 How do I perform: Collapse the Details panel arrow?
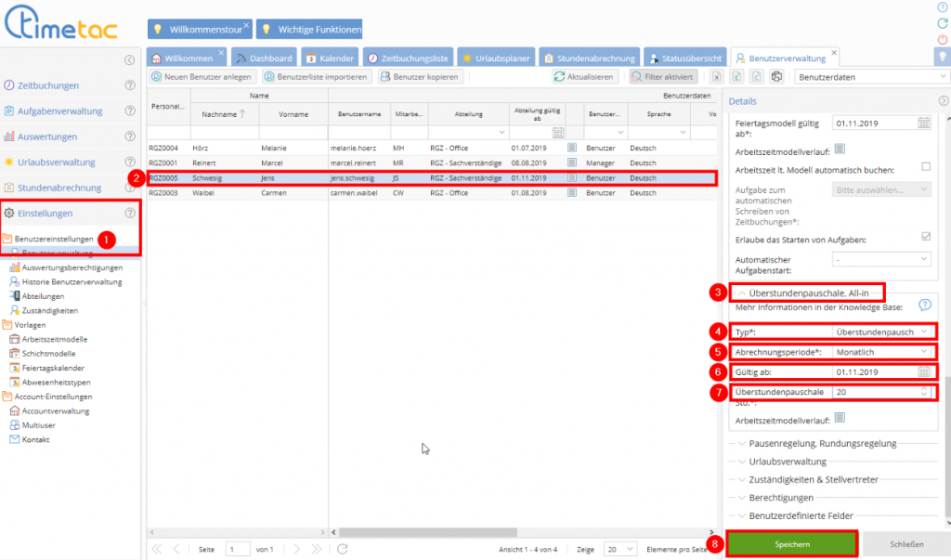944,100
